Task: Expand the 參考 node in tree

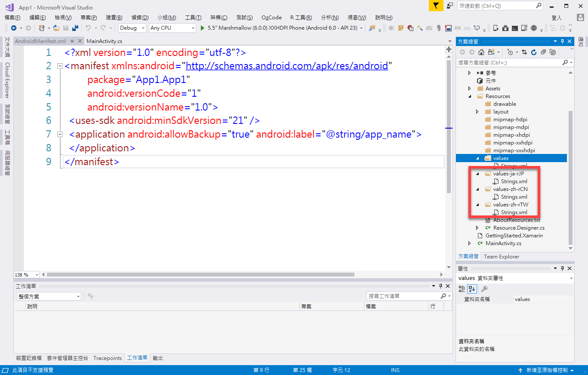Action: pos(470,73)
